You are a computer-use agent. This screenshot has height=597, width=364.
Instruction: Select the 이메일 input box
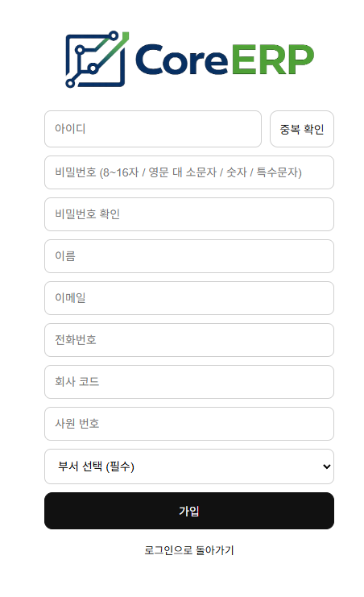click(189, 298)
